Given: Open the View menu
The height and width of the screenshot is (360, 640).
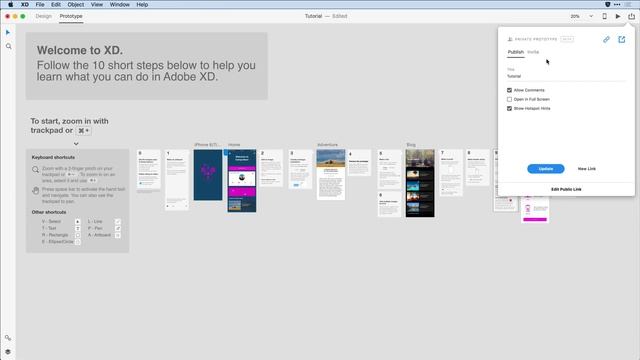Looking at the screenshot, I should coord(97,4).
